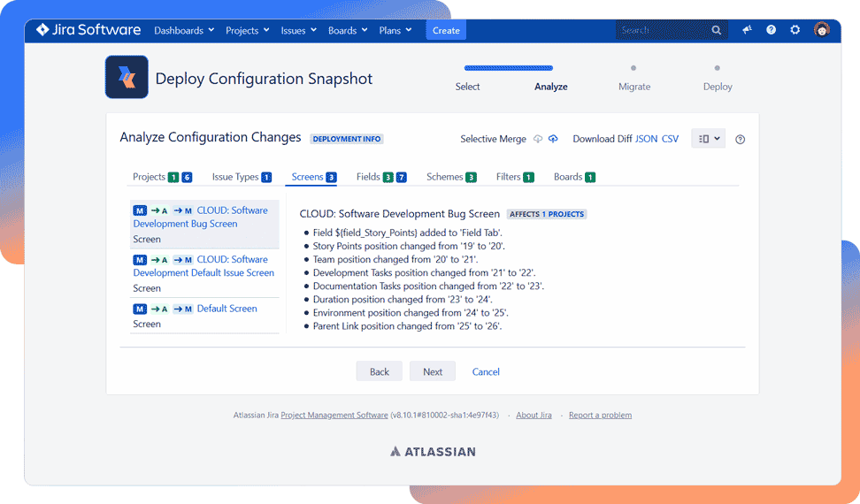
Task: Click the Next button
Action: tap(432, 371)
